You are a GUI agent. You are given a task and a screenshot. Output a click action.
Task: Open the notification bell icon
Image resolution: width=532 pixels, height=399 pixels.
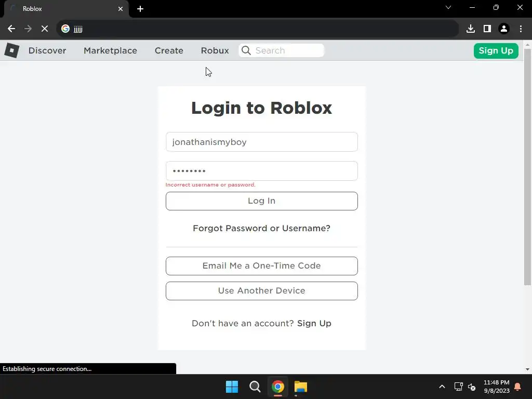pos(518,387)
